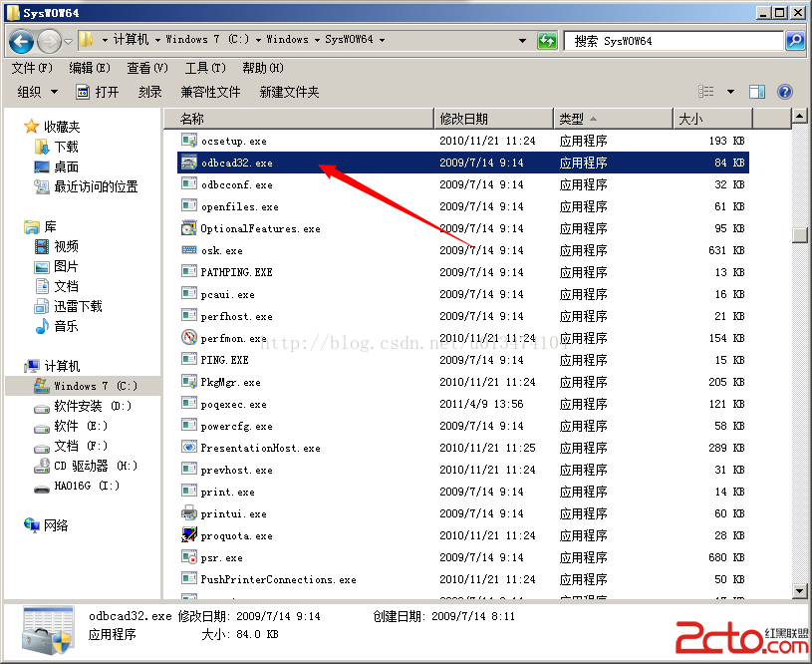The height and width of the screenshot is (664, 812).
Task: Click the 兼容性文件 button
Action: tap(210, 93)
